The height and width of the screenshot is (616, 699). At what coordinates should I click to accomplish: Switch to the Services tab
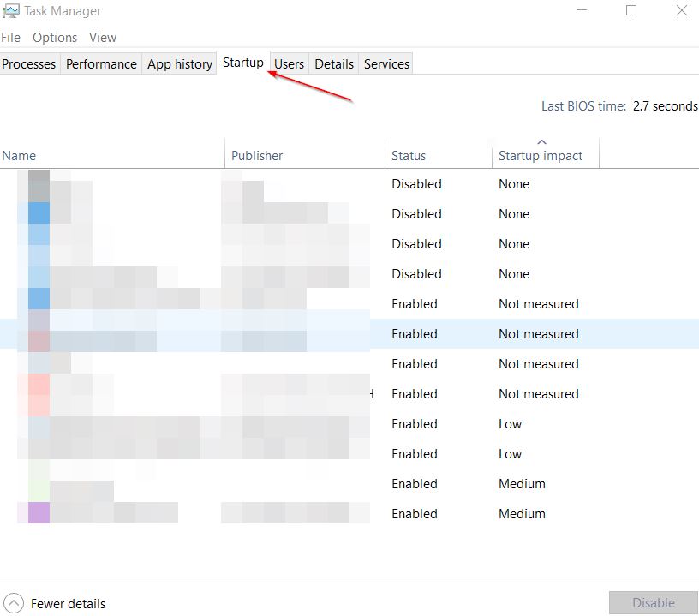tap(386, 63)
